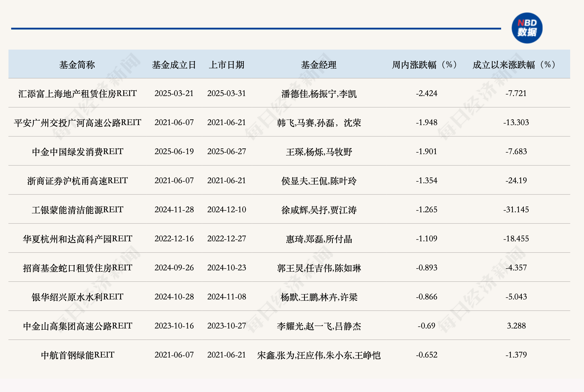Click establishment date 2024-09-26
584x392 pixels.
click(x=174, y=268)
